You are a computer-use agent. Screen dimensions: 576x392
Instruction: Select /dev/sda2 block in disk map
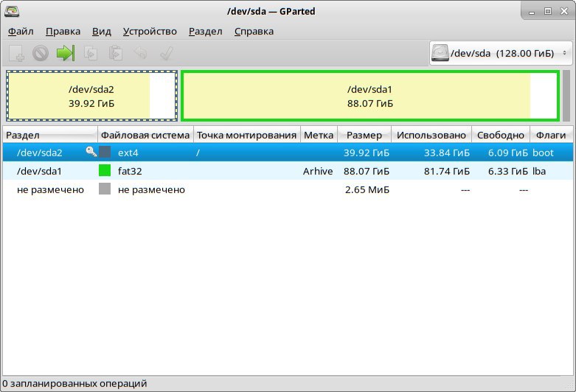click(x=91, y=96)
